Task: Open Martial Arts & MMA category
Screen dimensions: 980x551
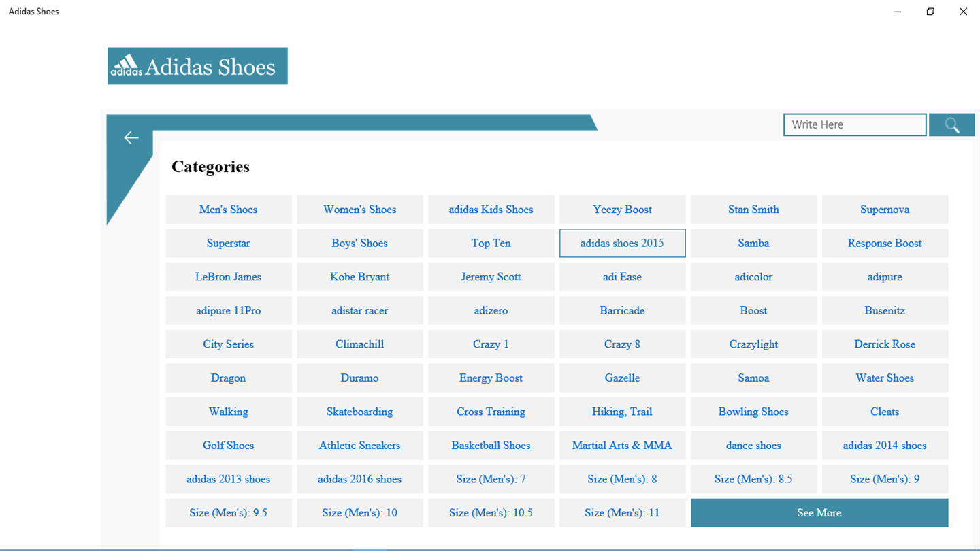Action: tap(623, 445)
